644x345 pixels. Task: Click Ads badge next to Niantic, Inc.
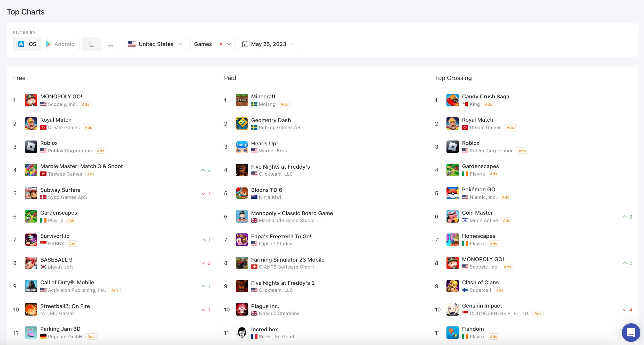[505, 197]
